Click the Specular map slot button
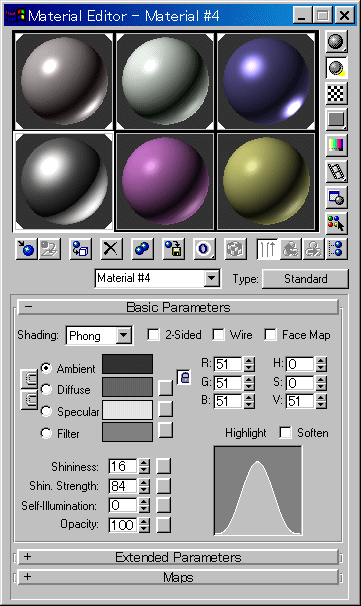361x606 pixels. pyautogui.click(x=165, y=409)
